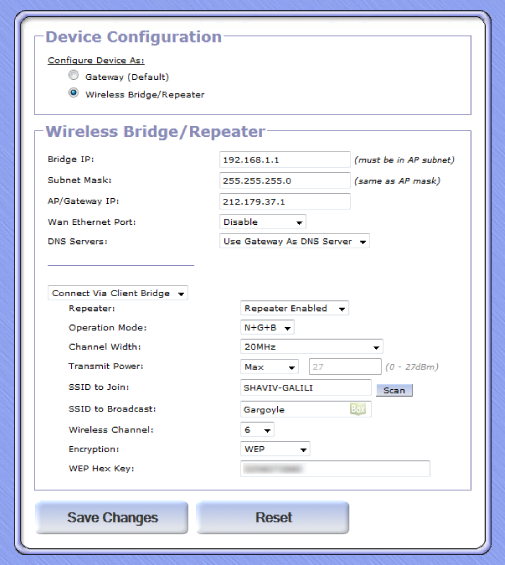Click the SSID to Broadcast field

pyautogui.click(x=306, y=409)
